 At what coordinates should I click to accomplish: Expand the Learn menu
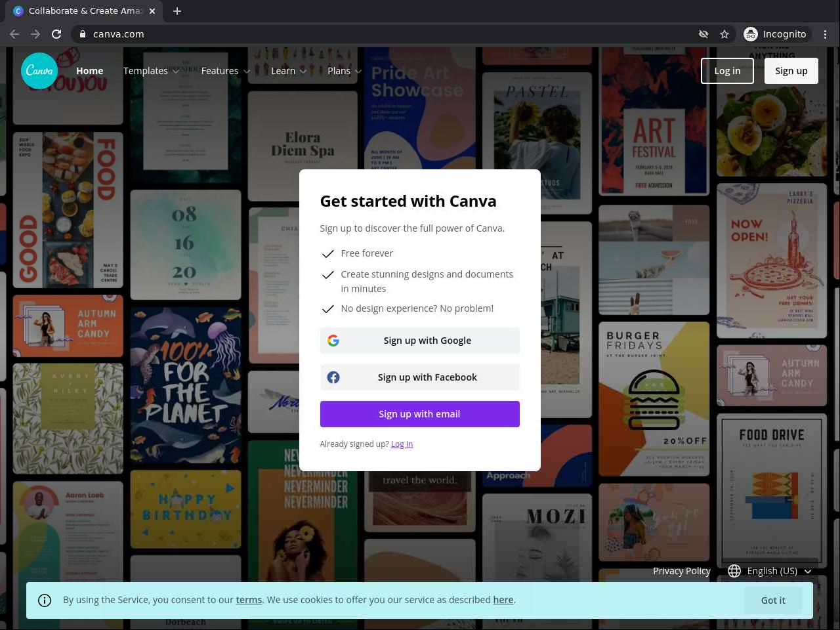coord(289,71)
